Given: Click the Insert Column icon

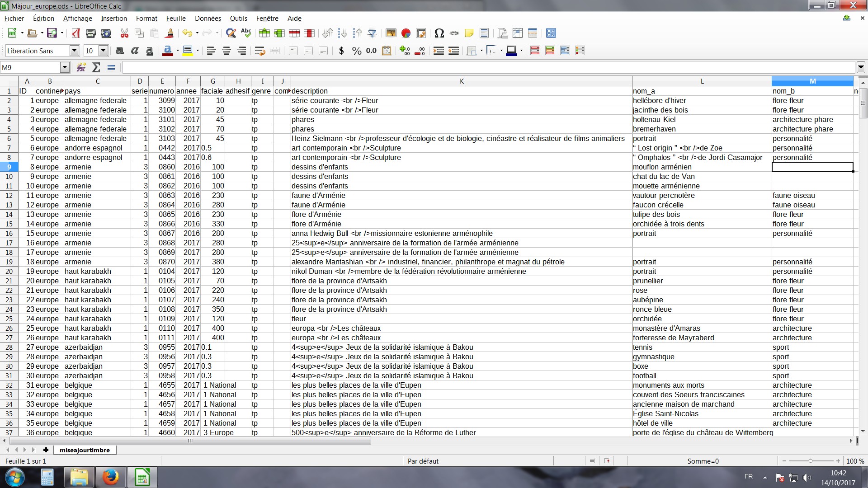Looking at the screenshot, I should [x=279, y=33].
